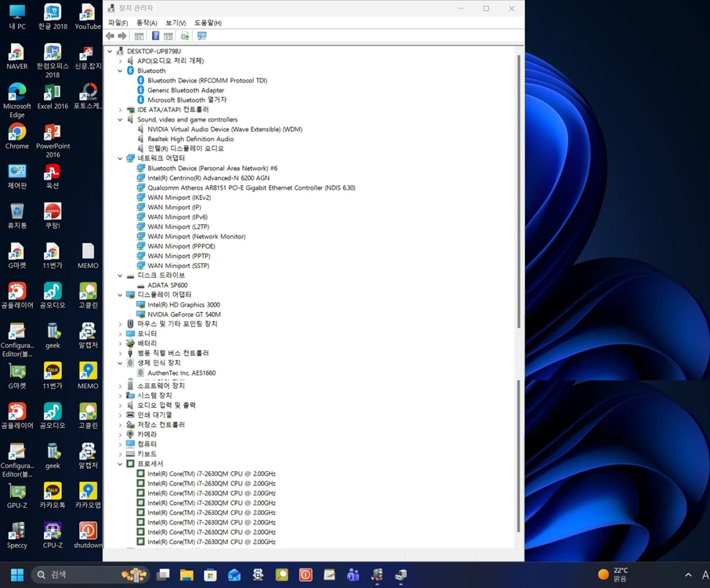710x588 pixels.
Task: Open the Chrome desktop shortcut
Action: tap(16, 136)
